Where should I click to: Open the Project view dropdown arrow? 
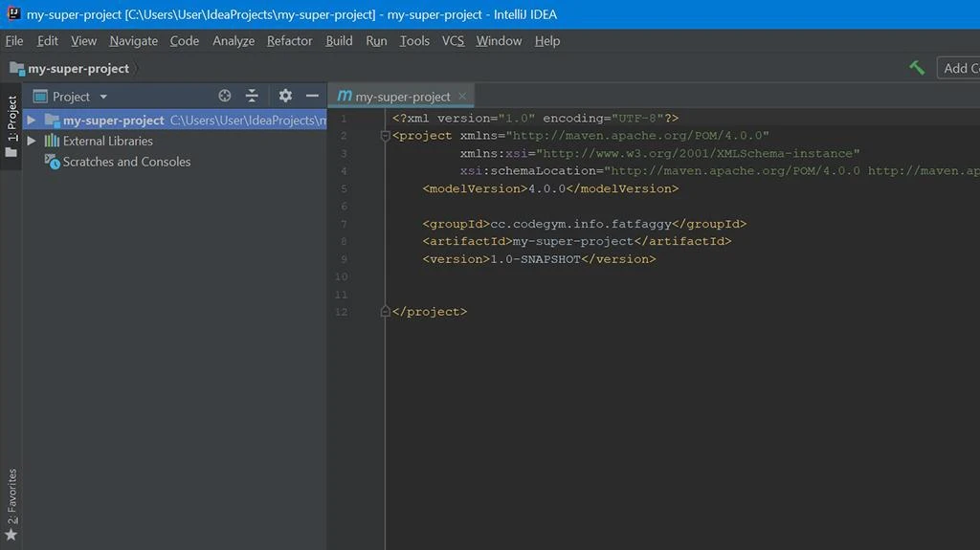(x=103, y=97)
